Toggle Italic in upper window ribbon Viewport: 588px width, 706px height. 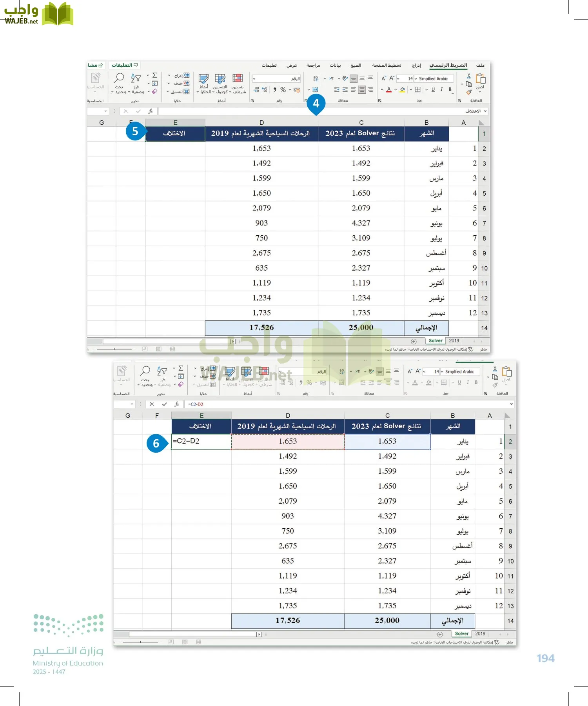click(x=441, y=90)
